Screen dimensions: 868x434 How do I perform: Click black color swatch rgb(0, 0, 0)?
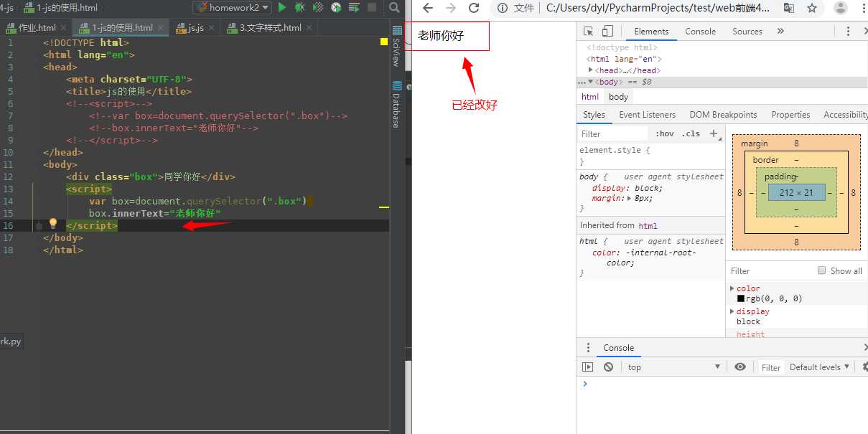pyautogui.click(x=741, y=298)
